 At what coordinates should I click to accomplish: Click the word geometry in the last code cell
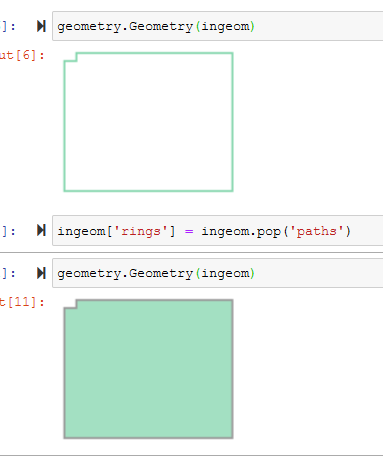tap(89, 274)
